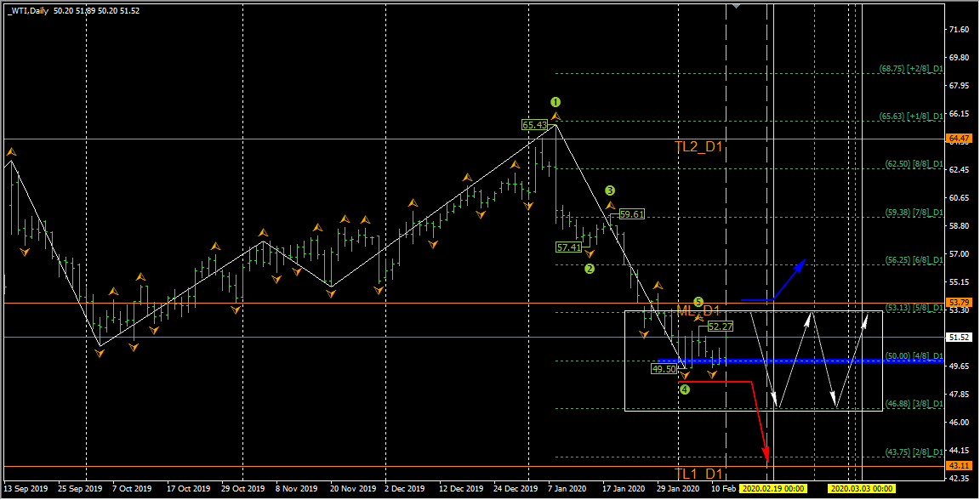Select the 65.43 peak price label

click(534, 125)
